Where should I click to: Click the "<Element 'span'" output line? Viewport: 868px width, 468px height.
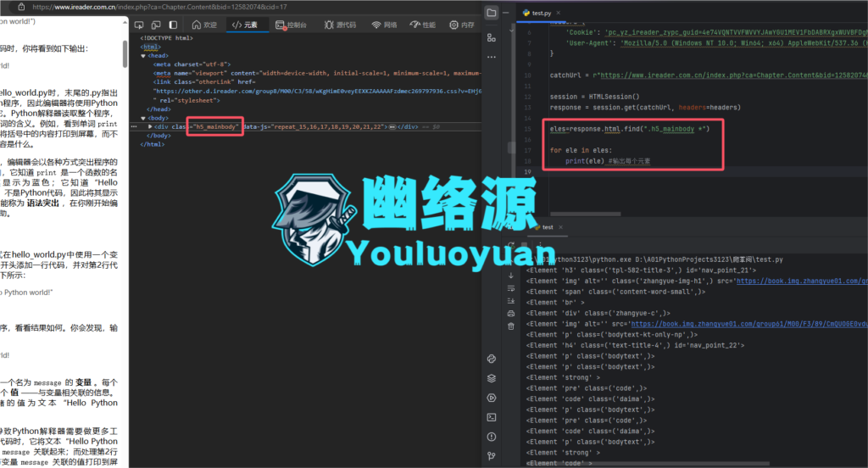click(x=616, y=292)
